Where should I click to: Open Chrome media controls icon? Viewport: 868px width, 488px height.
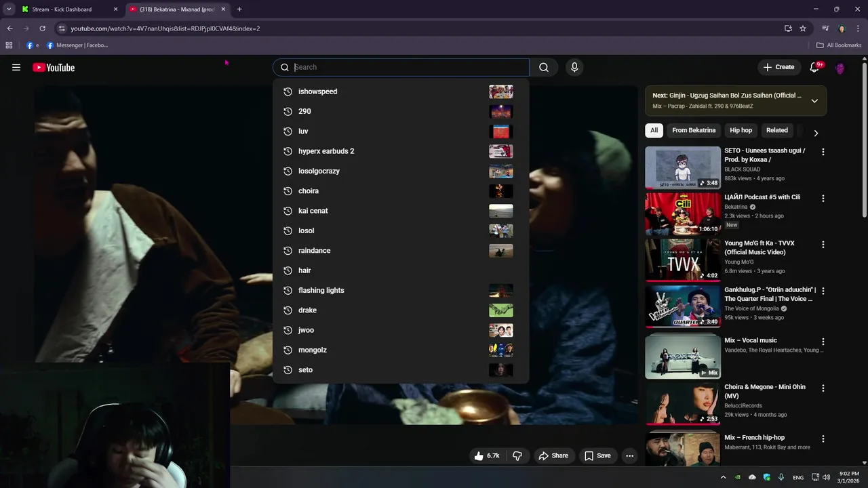(825, 28)
